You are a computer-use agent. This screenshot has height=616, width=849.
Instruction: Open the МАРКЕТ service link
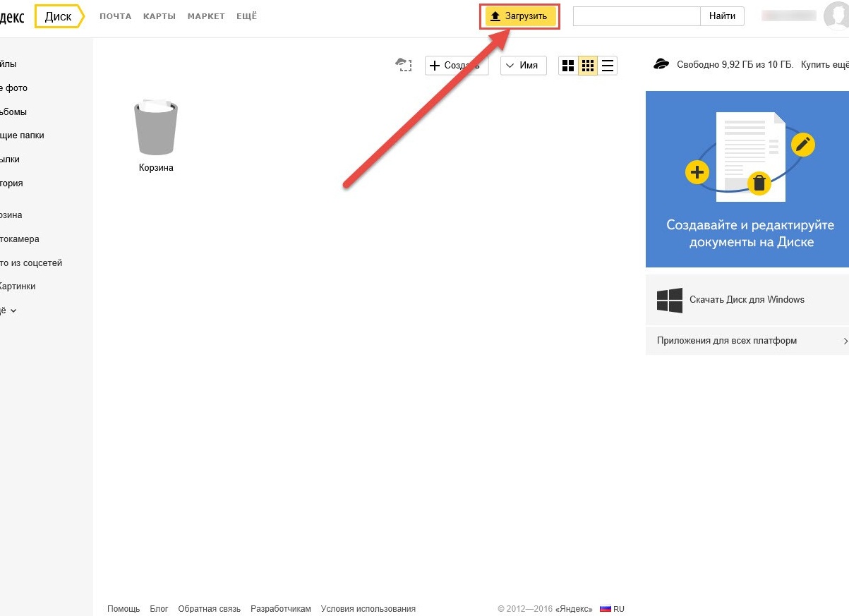pos(206,16)
